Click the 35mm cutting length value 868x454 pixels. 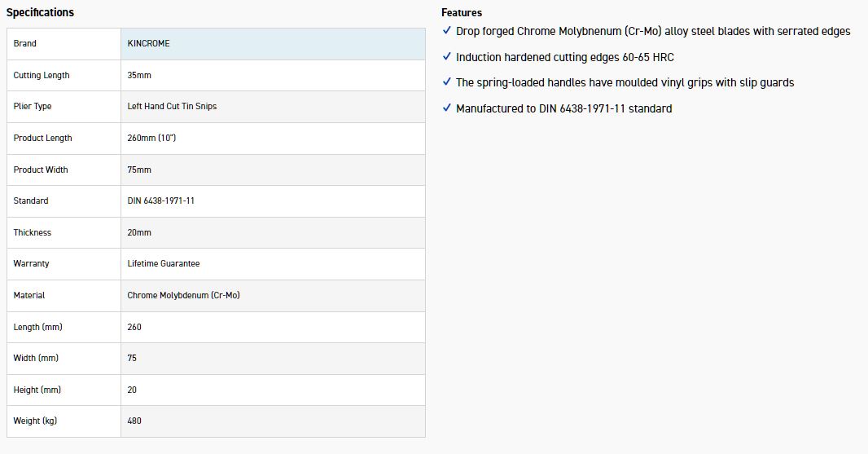[x=139, y=75]
